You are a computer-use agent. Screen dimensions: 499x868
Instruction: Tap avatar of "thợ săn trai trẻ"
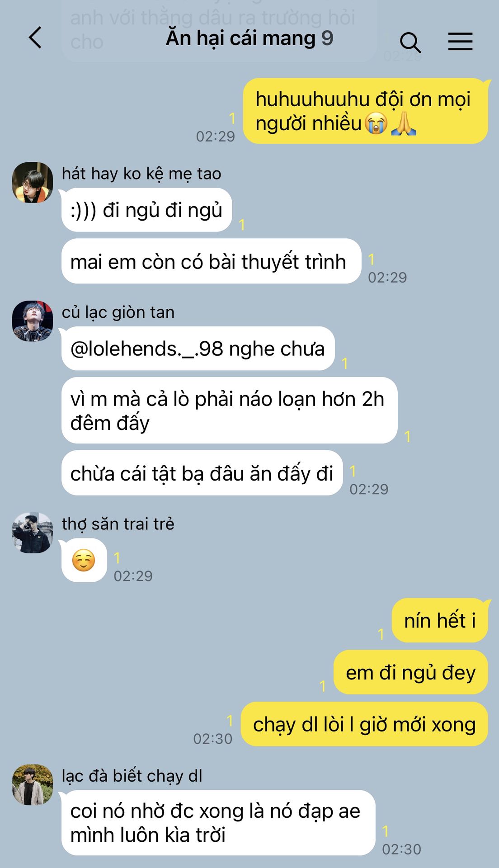33,533
